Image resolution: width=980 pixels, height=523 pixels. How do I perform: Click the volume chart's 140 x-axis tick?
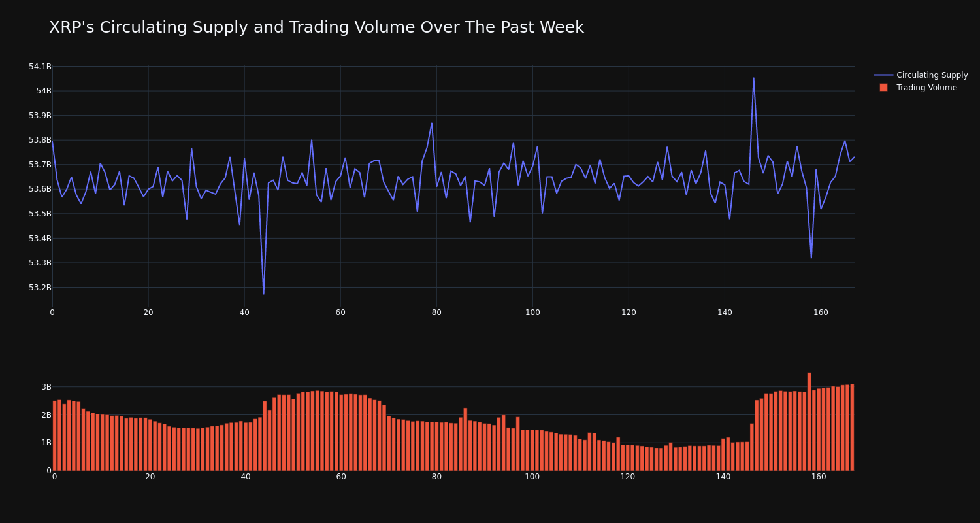(723, 477)
